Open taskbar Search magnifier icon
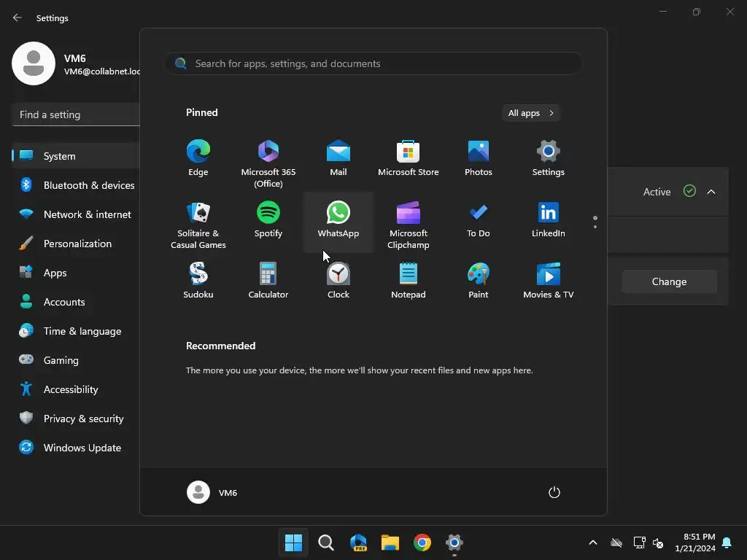The image size is (747, 560). [x=326, y=542]
